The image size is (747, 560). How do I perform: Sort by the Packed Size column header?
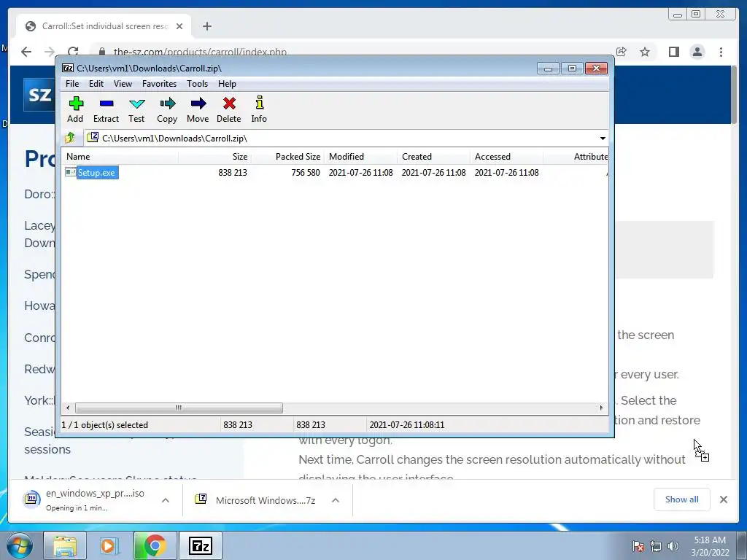(x=287, y=157)
